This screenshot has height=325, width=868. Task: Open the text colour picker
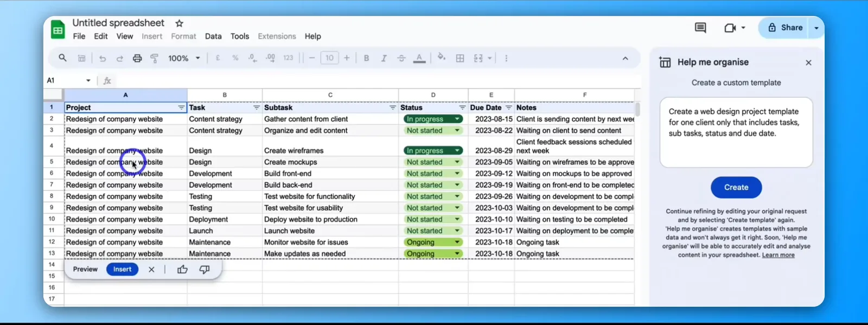pyautogui.click(x=419, y=58)
